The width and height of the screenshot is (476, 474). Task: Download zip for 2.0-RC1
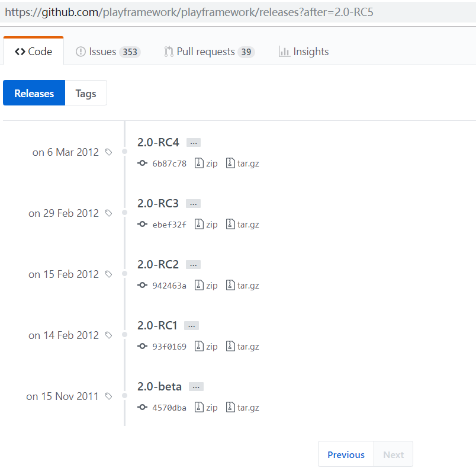(x=206, y=347)
